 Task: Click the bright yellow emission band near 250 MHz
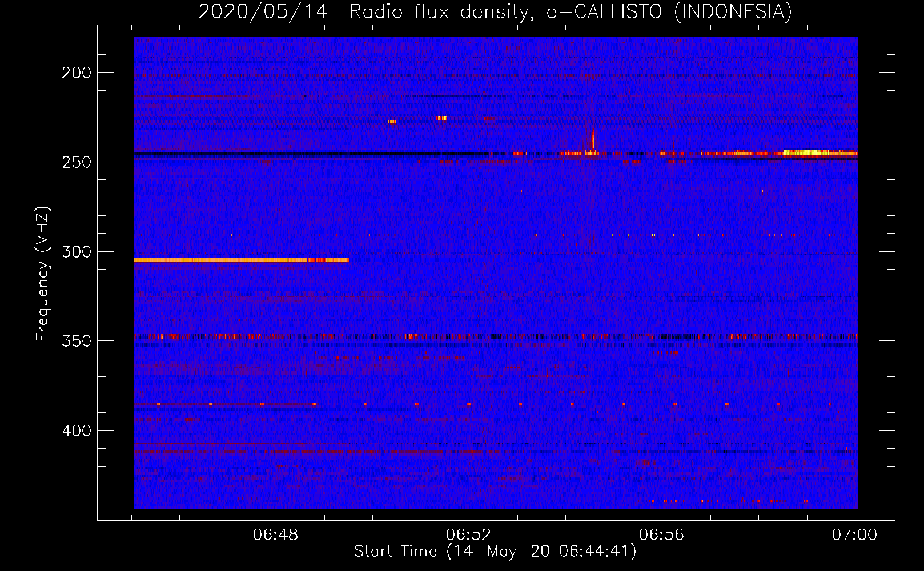click(819, 152)
